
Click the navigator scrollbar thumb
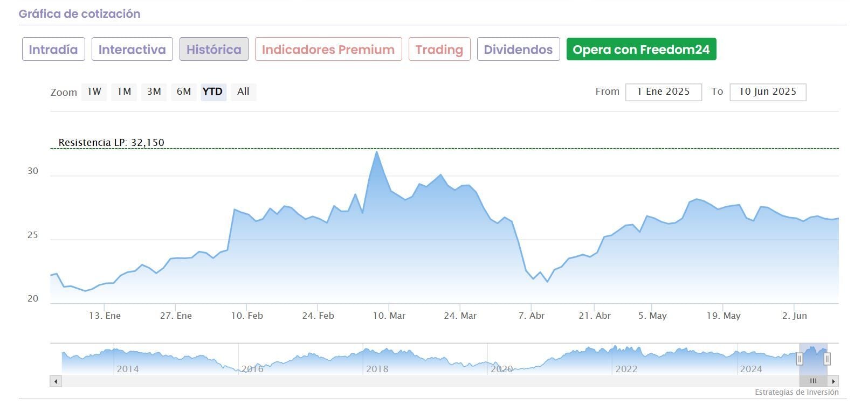coord(813,381)
